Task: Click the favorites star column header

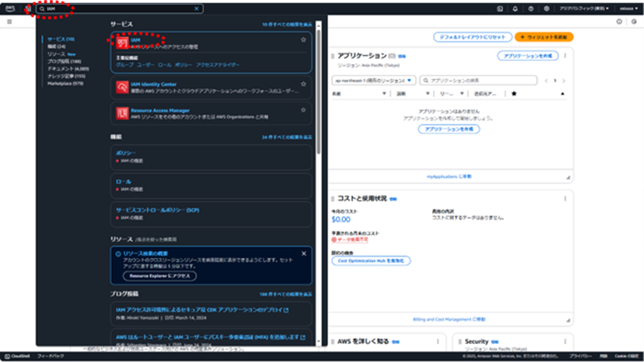Action: (x=514, y=94)
